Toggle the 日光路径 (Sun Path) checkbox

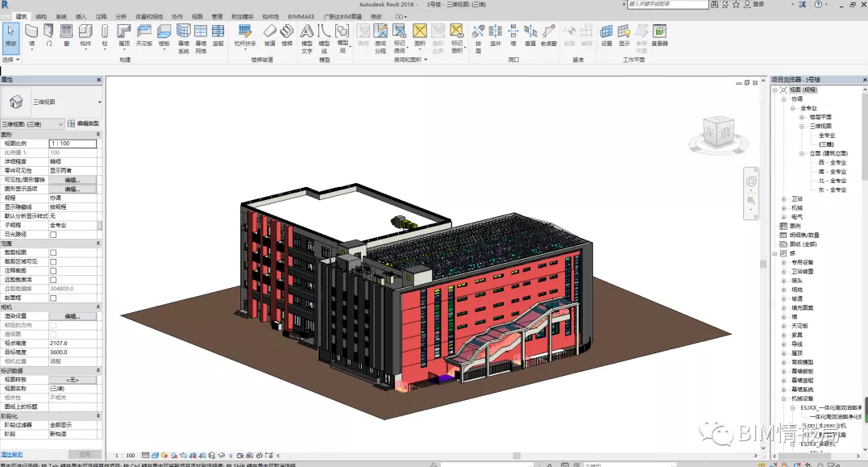(53, 235)
